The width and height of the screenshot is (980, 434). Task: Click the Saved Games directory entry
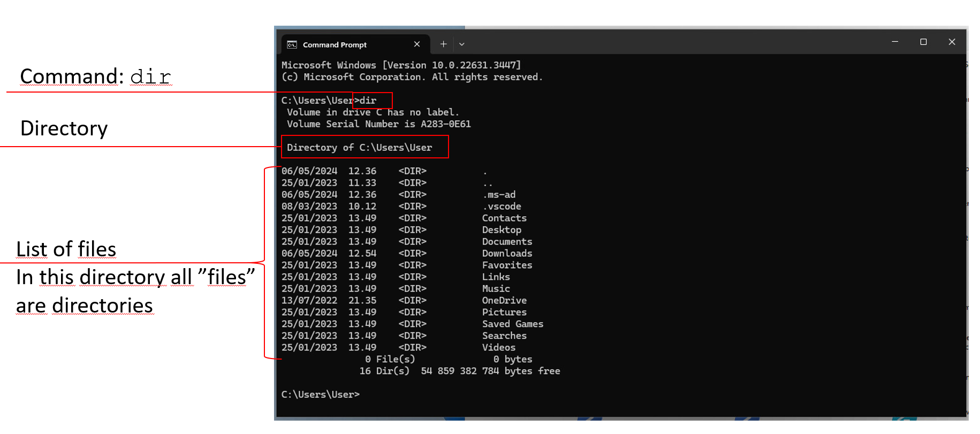point(512,324)
